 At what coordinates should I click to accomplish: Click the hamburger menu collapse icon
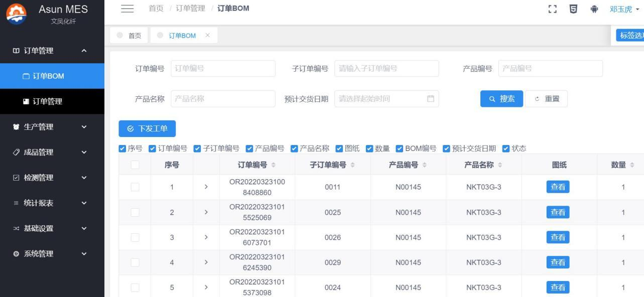127,9
